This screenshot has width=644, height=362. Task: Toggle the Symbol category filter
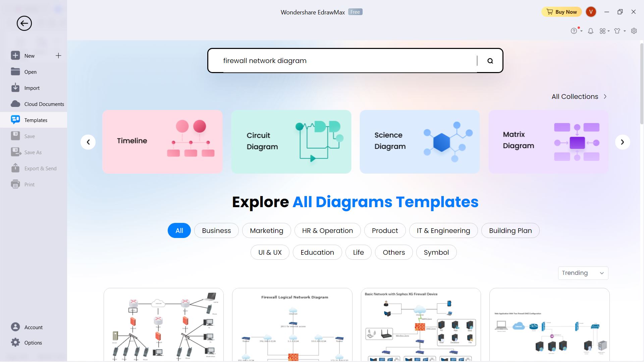(x=436, y=252)
